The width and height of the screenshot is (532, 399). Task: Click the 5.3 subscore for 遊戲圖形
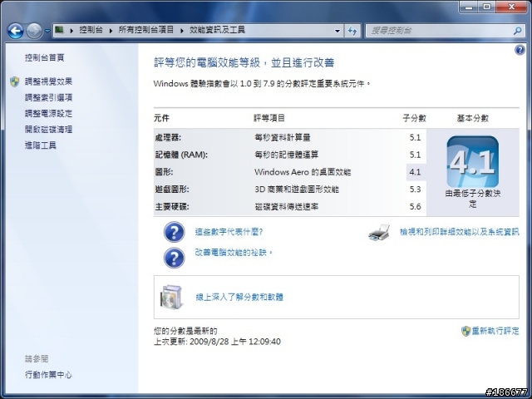(415, 190)
